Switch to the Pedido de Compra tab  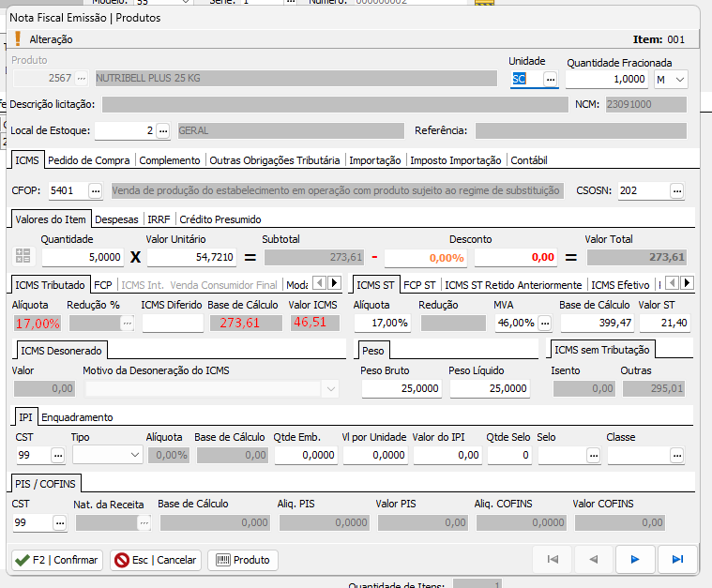click(x=90, y=160)
